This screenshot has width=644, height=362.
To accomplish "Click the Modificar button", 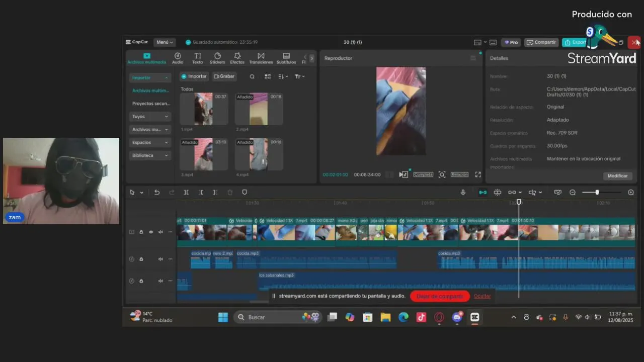I will tap(617, 176).
